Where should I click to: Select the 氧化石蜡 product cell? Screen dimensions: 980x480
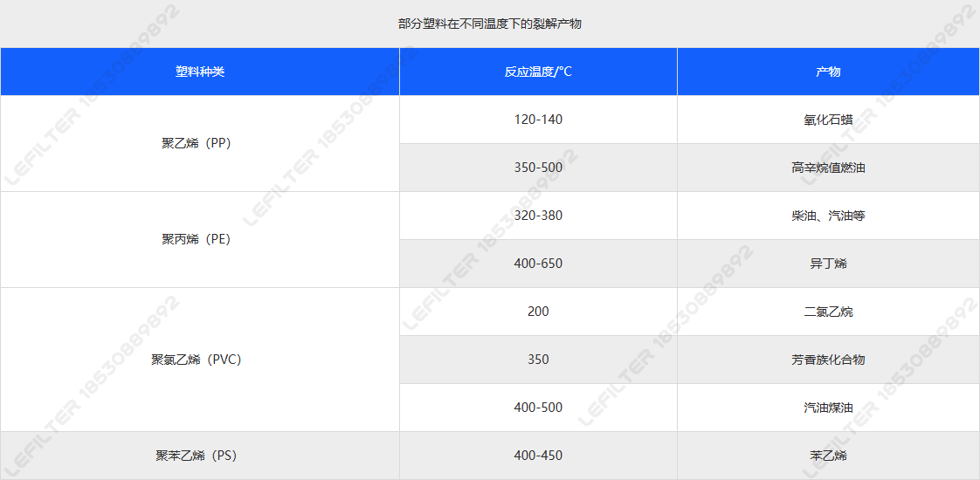pos(828,120)
